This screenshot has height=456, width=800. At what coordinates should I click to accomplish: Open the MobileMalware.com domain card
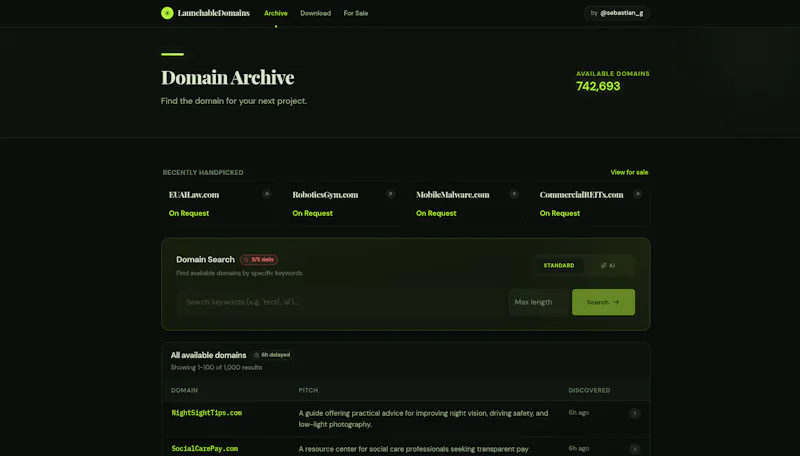coord(467,204)
